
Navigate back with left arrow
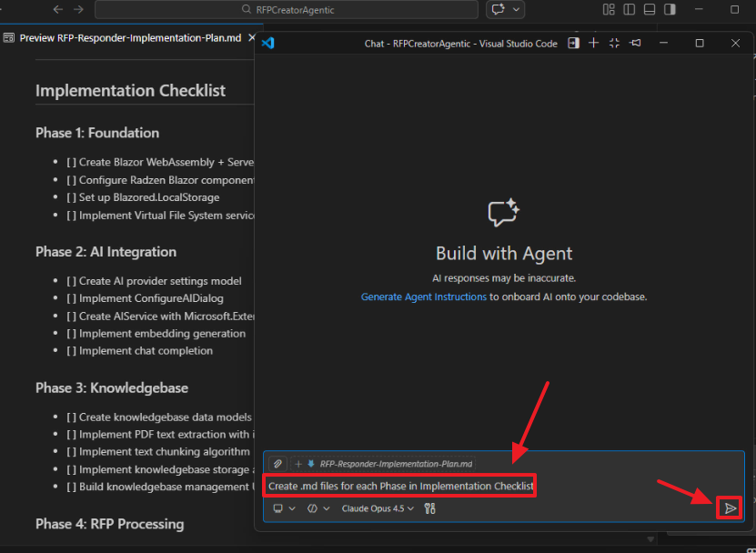[x=58, y=10]
